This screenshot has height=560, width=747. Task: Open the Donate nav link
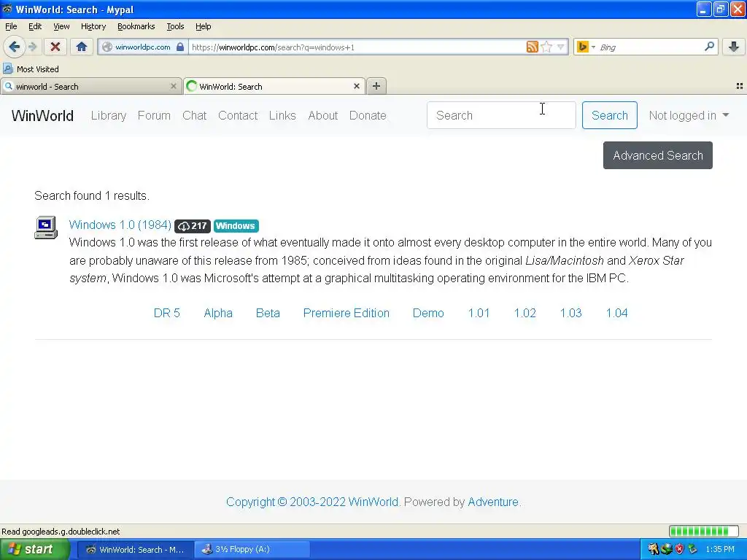tap(368, 115)
